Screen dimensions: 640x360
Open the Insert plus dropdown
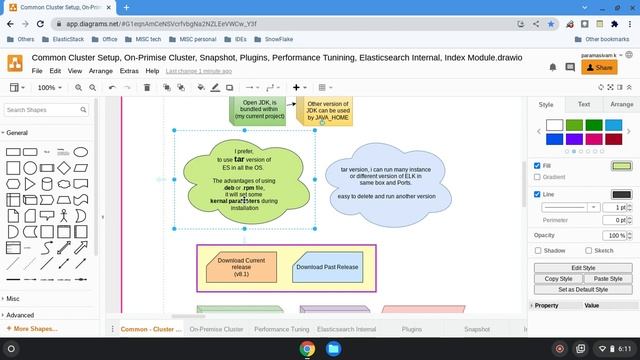pos(299,88)
